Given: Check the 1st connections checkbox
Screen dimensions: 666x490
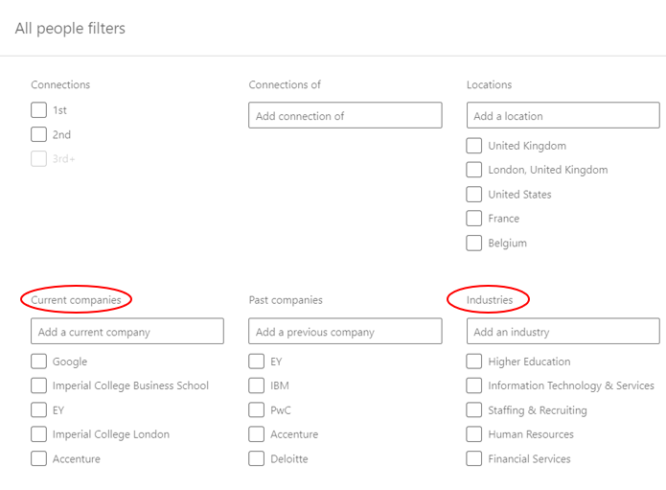Looking at the screenshot, I should 39,110.
